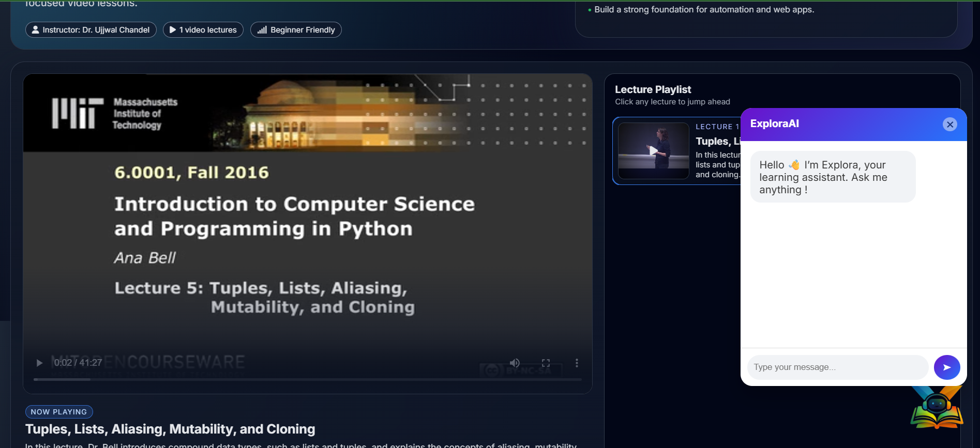This screenshot has width=980, height=448.
Task: Click the video title below player
Action: tap(170, 429)
